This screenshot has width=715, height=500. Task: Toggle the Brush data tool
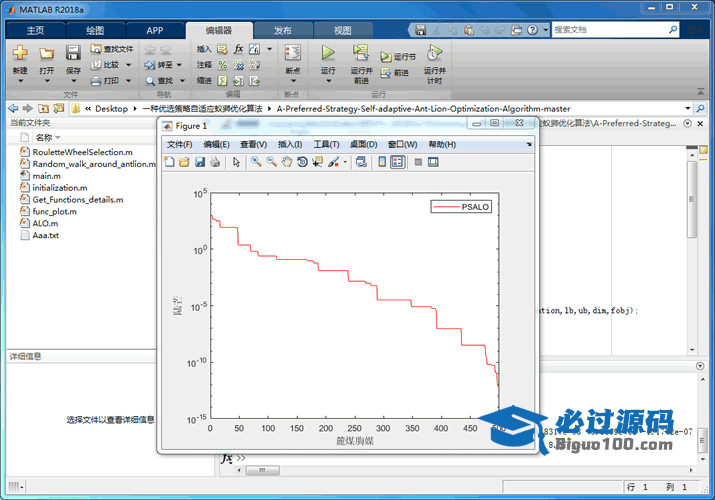[334, 162]
